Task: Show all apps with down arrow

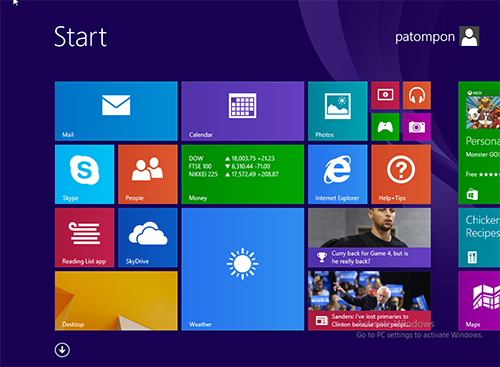Action: click(x=62, y=350)
